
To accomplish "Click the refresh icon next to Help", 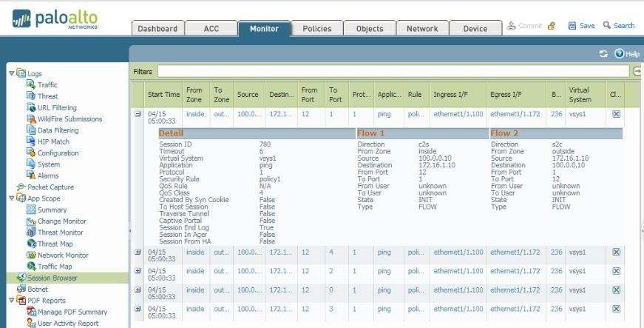I will (x=603, y=54).
